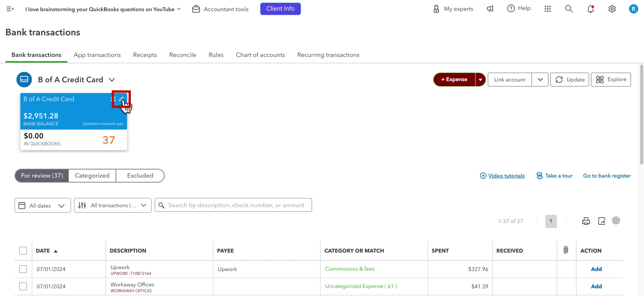
Task: Go to Chart of accounts tab
Action: [x=260, y=55]
